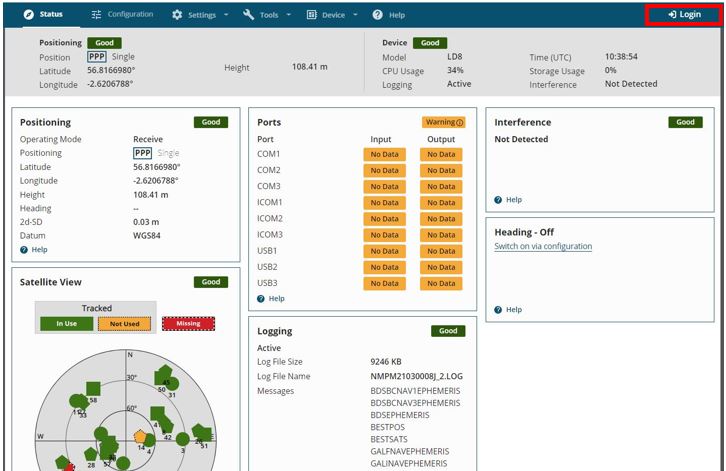Open the Status tab
The width and height of the screenshot is (726, 471).
[x=42, y=15]
